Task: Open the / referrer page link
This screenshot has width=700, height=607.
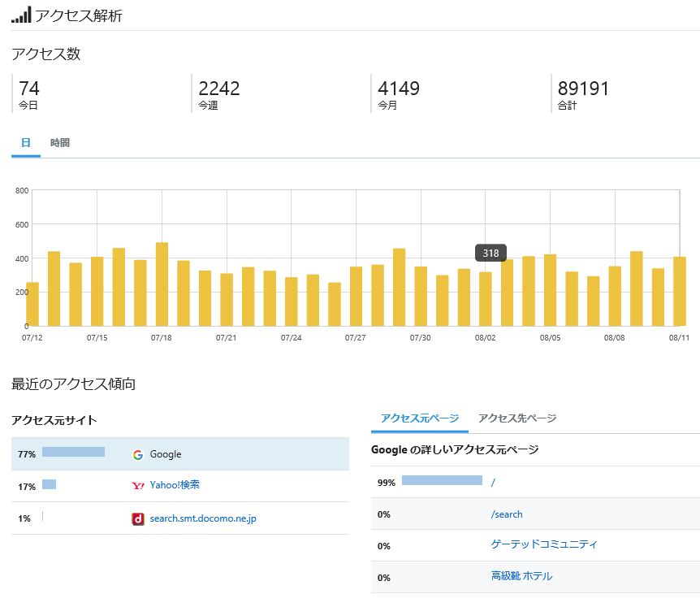Action: (493, 483)
